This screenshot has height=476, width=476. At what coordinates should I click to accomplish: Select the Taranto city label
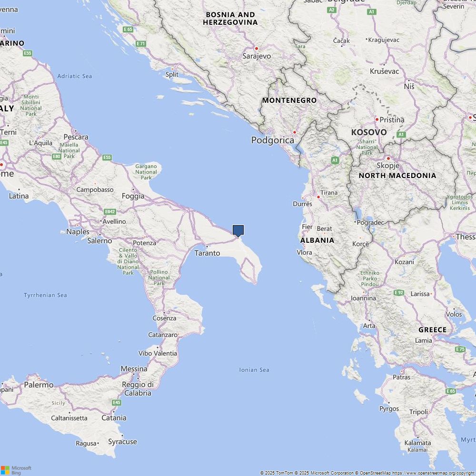click(208, 253)
